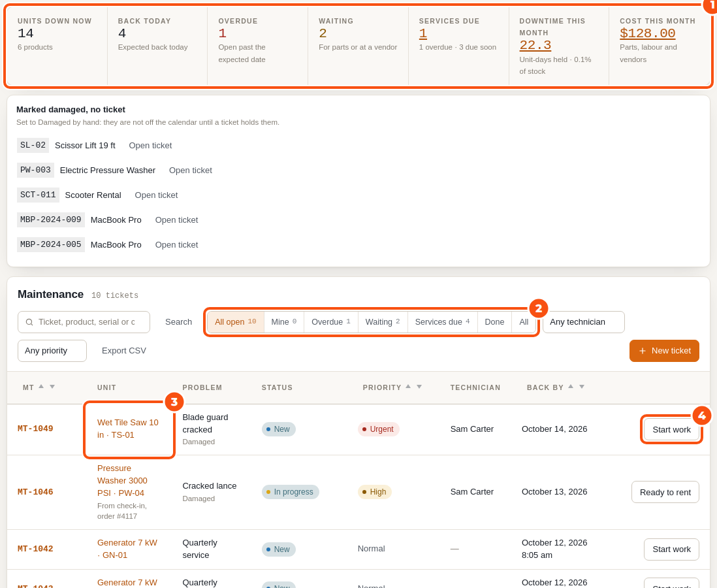Screen dimensions: 717x588
Task: Sort the Priority column ascending
Action: tap(408, 387)
